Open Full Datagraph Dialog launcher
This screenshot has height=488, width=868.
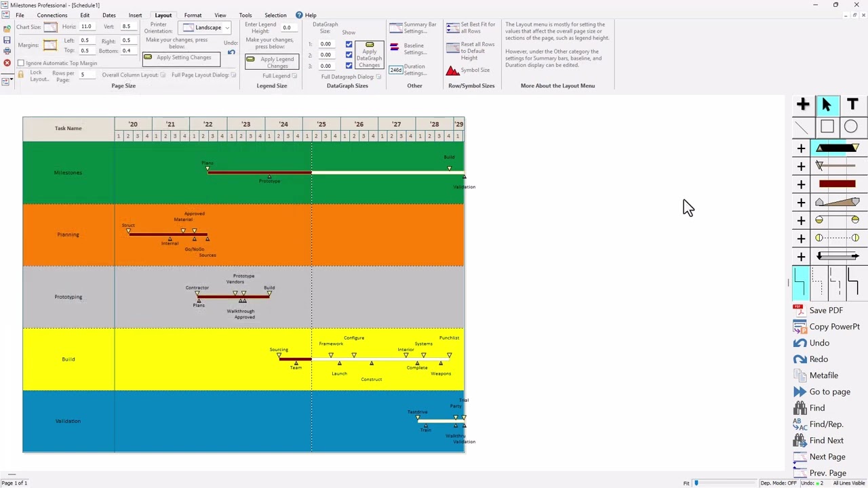pyautogui.click(x=378, y=77)
